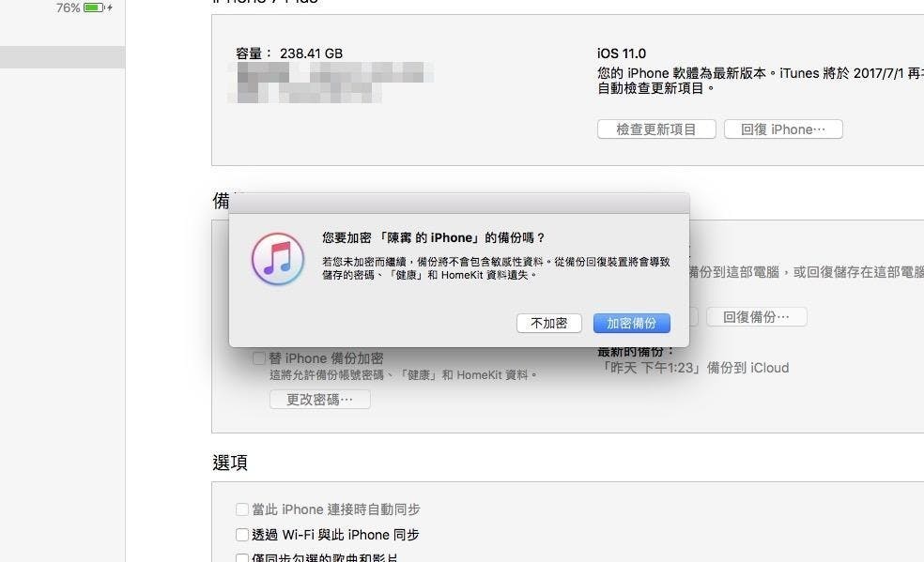Confirm with the blue 加密備份 button
924x562 pixels.
[x=632, y=323]
